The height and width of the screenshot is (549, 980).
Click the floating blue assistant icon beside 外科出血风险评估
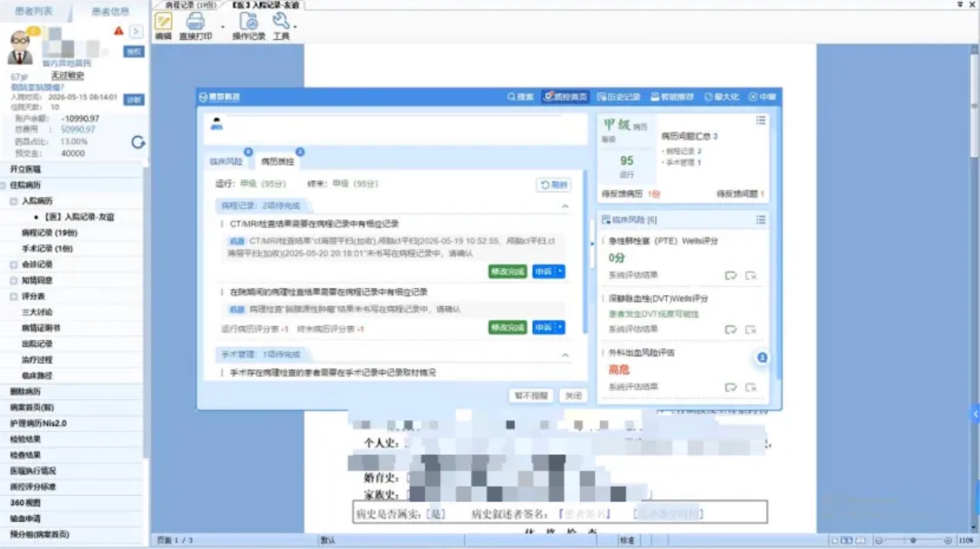click(x=762, y=358)
